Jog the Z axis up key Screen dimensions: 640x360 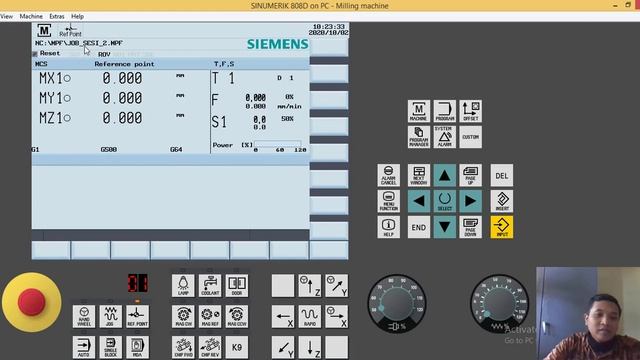click(310, 285)
